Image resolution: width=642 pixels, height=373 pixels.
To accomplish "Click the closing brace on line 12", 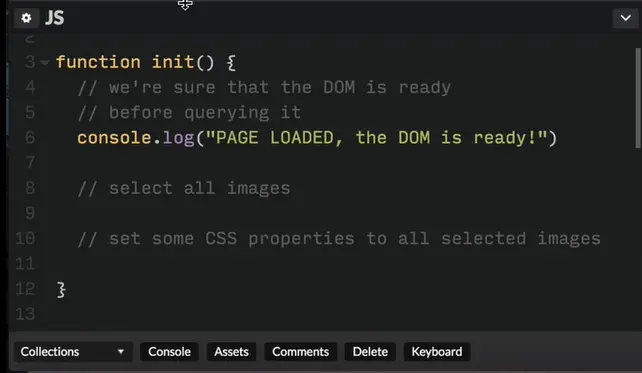I will coord(61,289).
